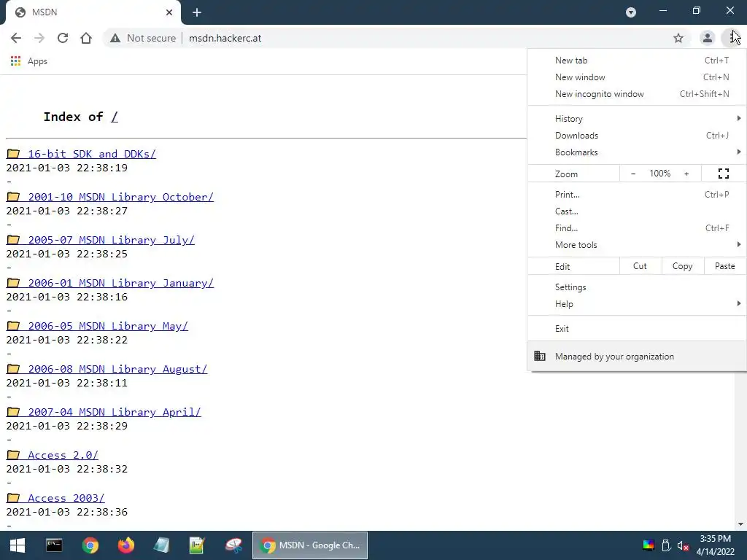The width and height of the screenshot is (747, 560).
Task: Click the root slash link in Index of
Action: [115, 117]
